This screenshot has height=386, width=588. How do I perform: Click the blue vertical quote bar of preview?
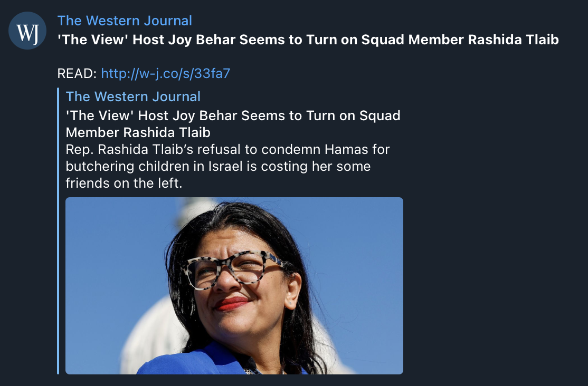tap(58, 231)
